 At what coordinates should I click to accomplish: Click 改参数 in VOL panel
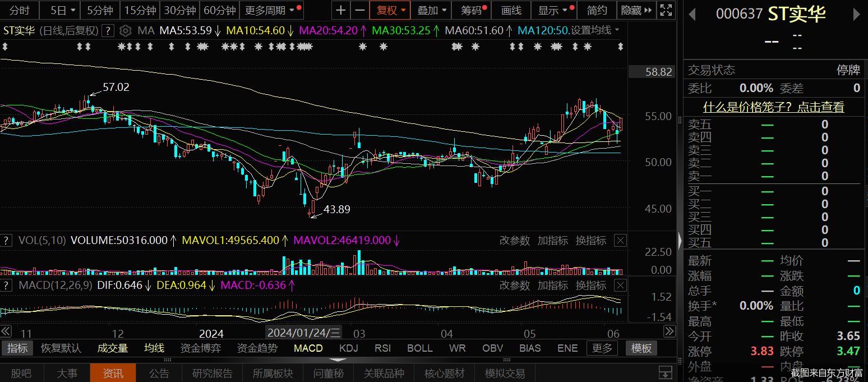coord(515,241)
